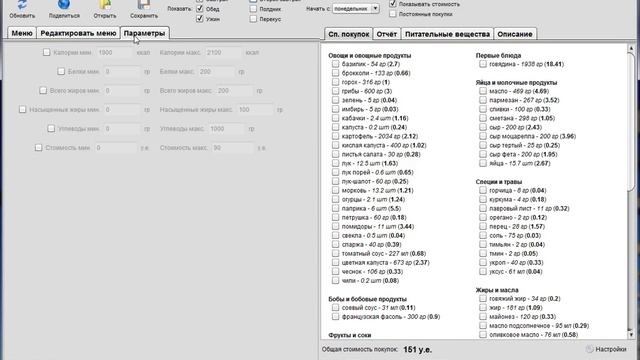Click the 151 у.е. total cost value
The height and width of the screenshot is (360, 640).
417,350
